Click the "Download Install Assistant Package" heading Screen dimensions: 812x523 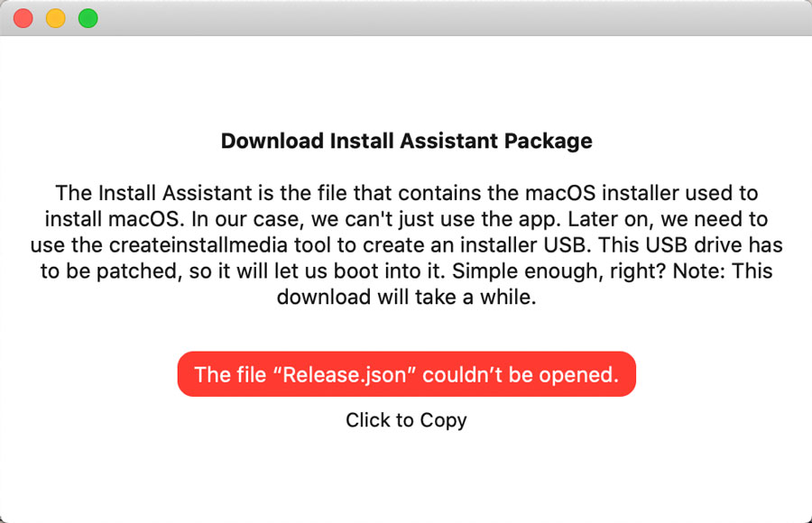pyautogui.click(x=406, y=142)
